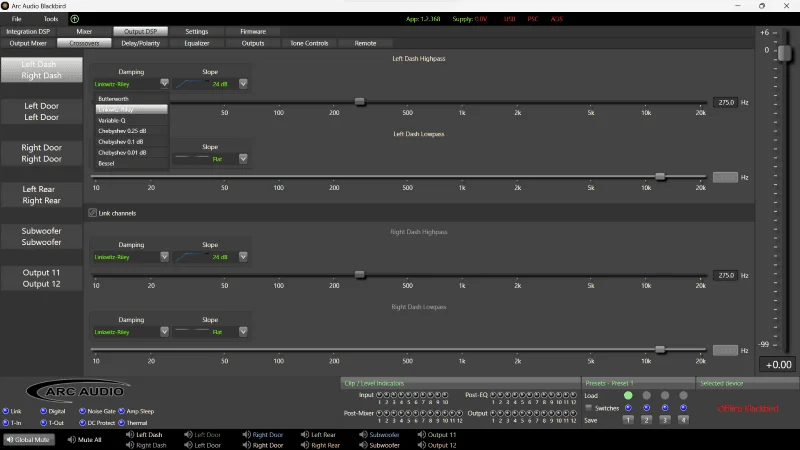Viewport: 800px width, 450px height.
Task: Choose Butterworth from the damping list
Action: click(x=132, y=98)
